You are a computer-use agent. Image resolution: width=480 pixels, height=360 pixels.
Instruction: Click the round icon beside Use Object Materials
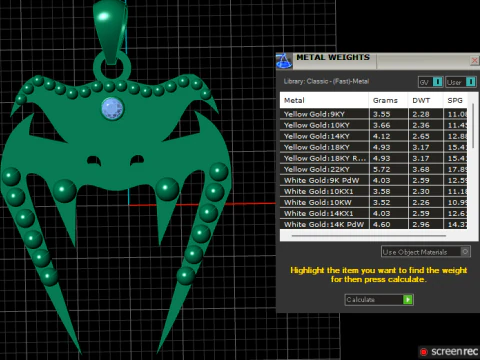(x=465, y=251)
